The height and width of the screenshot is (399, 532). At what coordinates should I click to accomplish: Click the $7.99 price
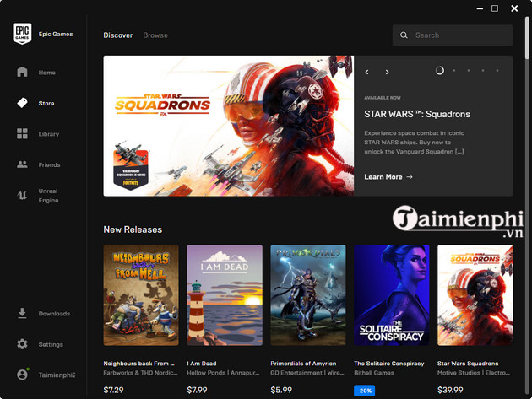197,390
